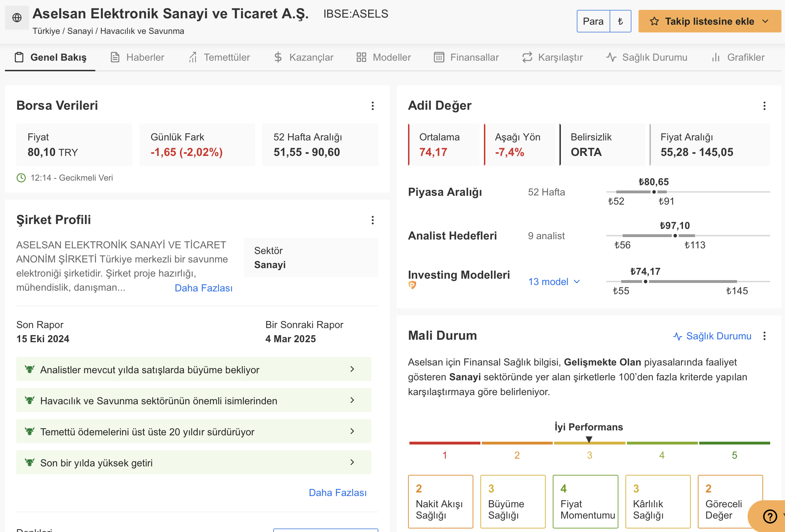The width and height of the screenshot is (785, 532).
Task: Click the Takip listesine ekle button
Action: point(710,21)
